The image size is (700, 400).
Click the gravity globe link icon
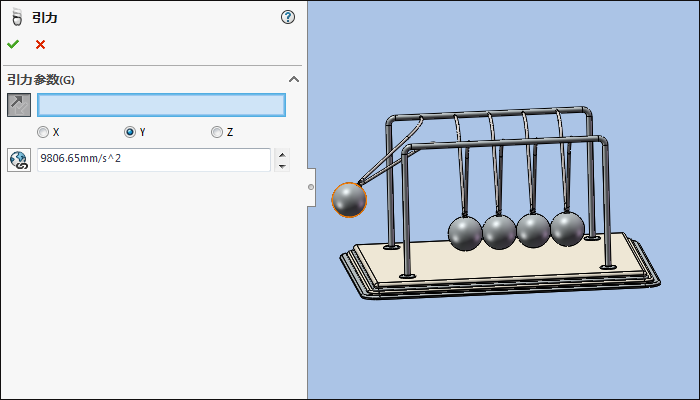click(19, 160)
